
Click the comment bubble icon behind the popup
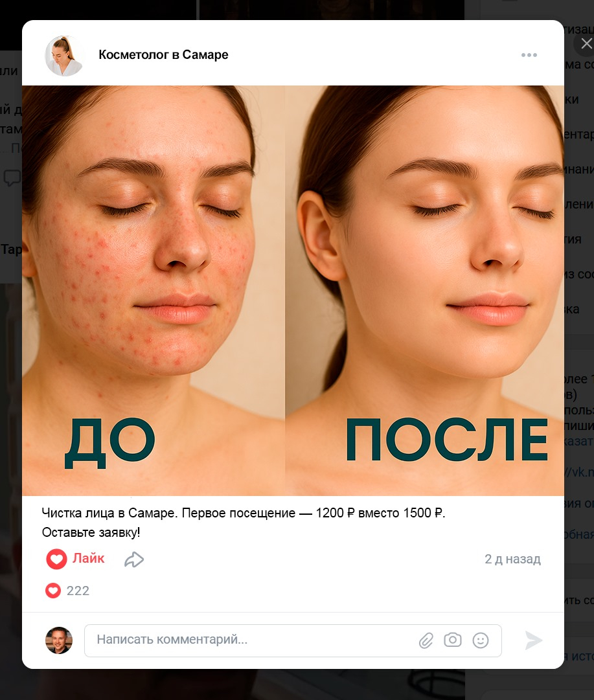tap(12, 177)
